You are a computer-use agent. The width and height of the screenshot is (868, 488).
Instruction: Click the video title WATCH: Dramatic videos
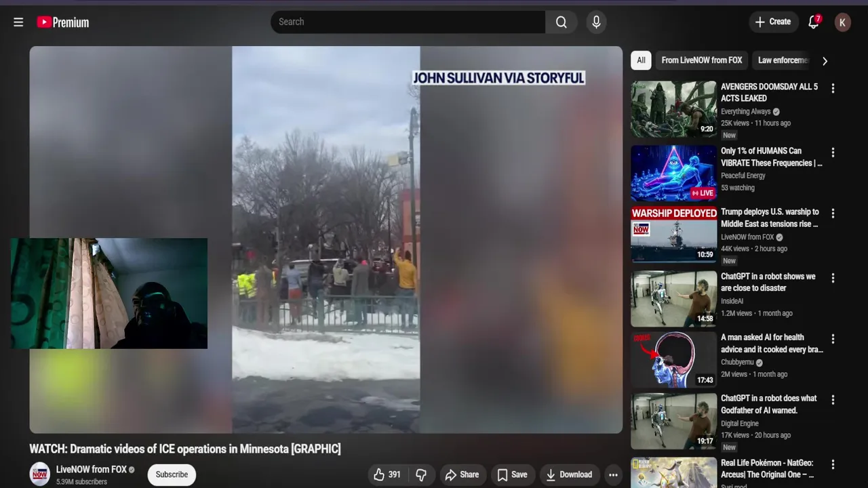[185, 449]
